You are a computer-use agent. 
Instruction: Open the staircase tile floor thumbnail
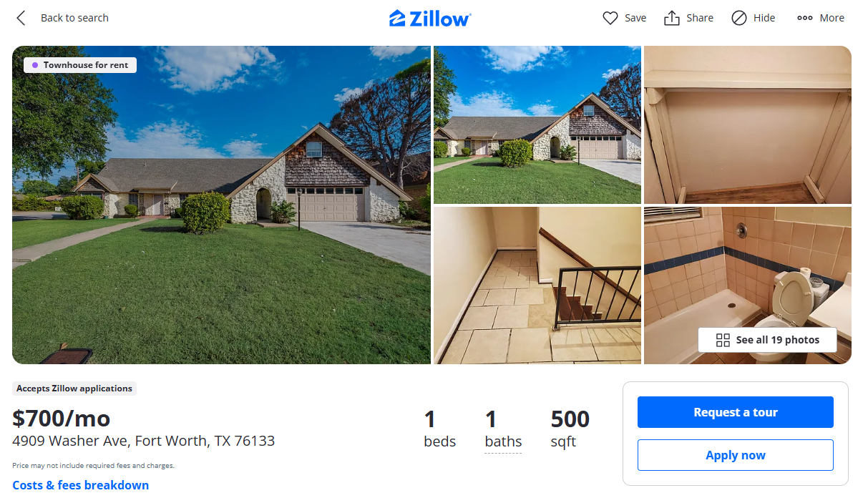tap(537, 285)
